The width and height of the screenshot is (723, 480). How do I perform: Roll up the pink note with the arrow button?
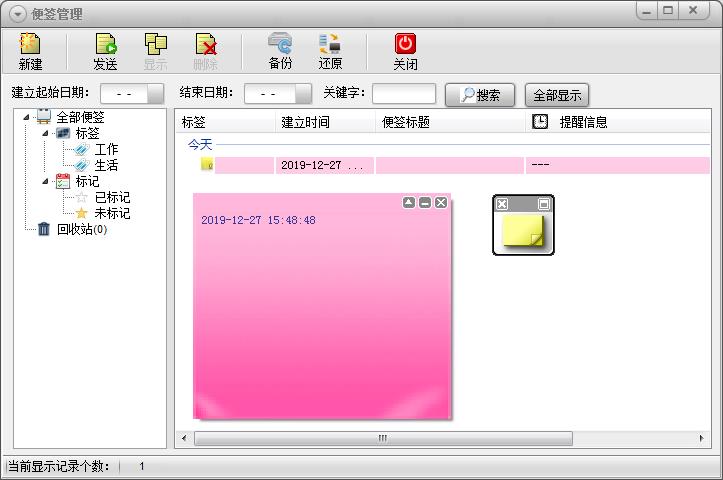click(x=409, y=202)
